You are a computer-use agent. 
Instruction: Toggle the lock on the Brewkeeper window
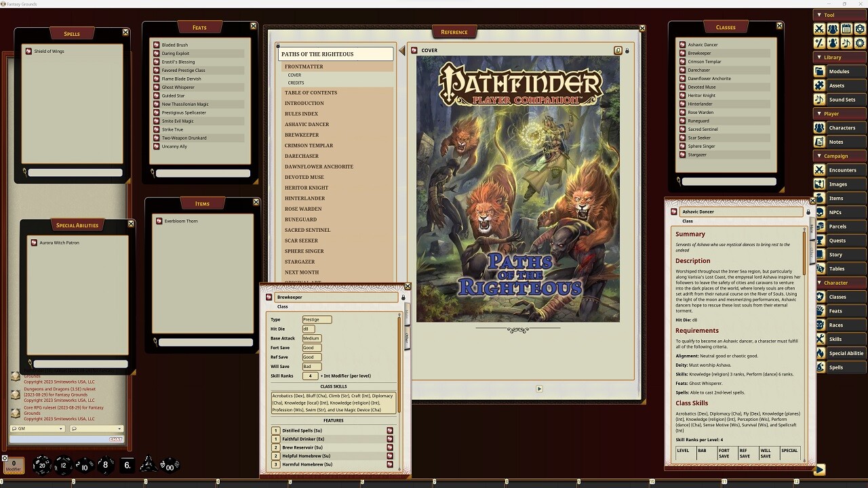click(x=403, y=297)
